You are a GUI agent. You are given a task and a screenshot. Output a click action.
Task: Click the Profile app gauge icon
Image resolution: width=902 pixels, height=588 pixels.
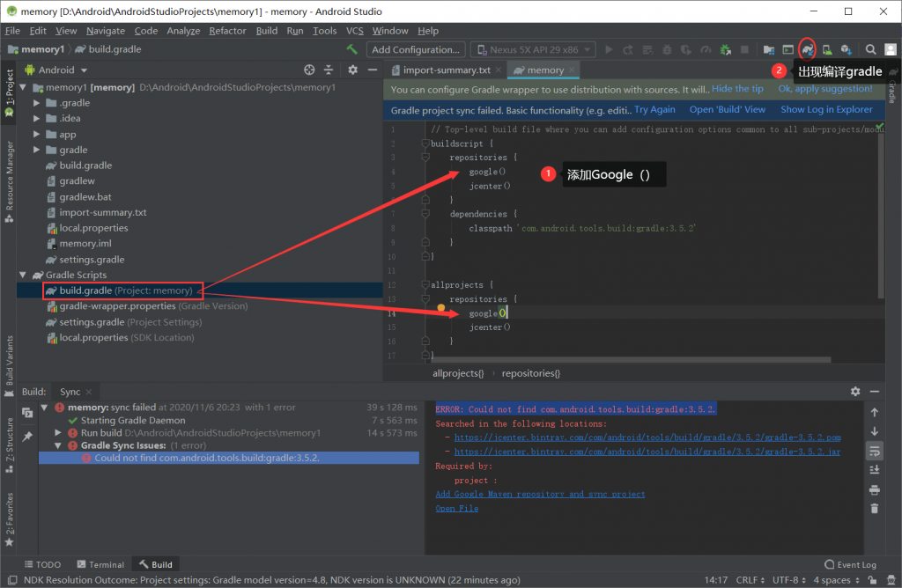tap(706, 49)
